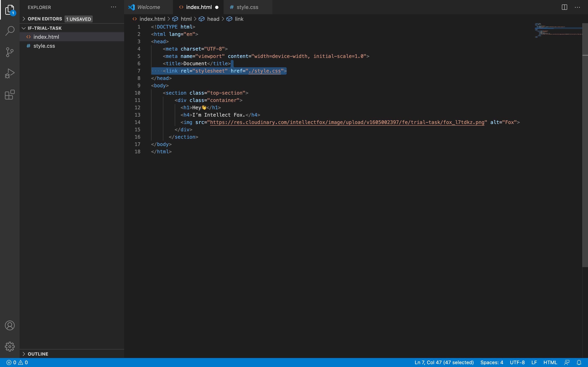Expand the Outline section
Screen dimensions: 588x367
[x=38, y=354]
